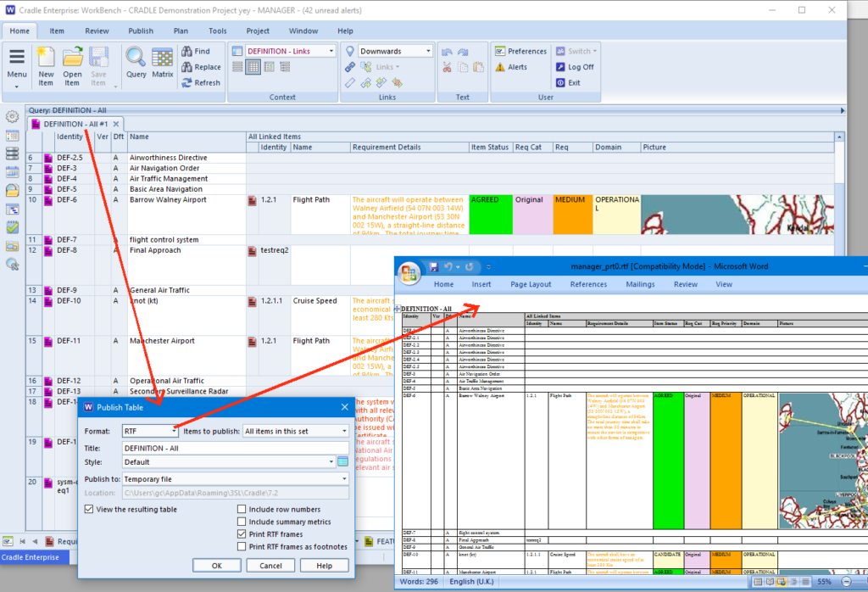The height and width of the screenshot is (592, 868).
Task: Click the map picture thumbnail for DEF-6
Action: click(x=737, y=215)
